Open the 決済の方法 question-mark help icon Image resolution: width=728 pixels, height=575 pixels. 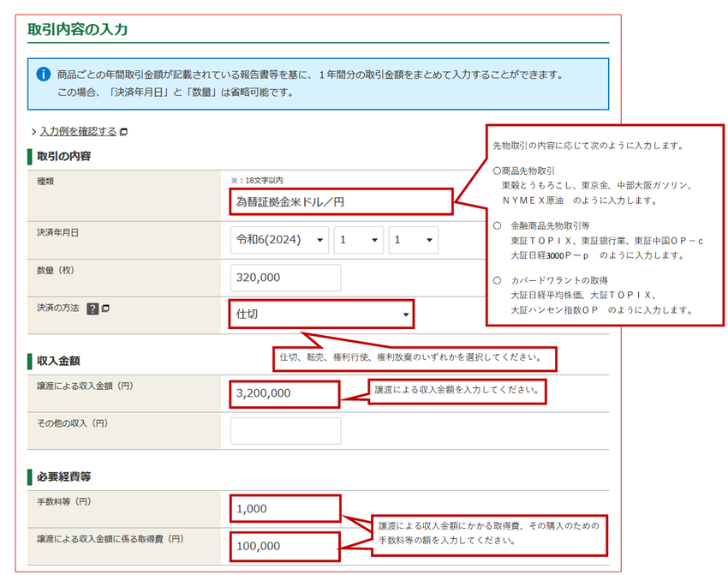[92, 309]
